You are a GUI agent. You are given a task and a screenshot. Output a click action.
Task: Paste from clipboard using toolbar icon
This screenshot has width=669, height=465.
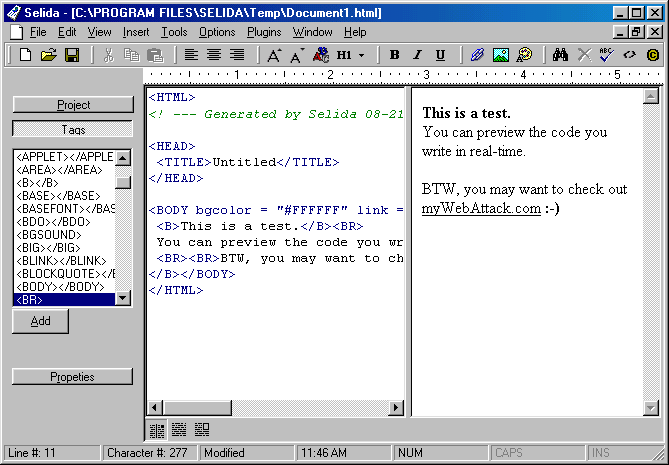tap(155, 55)
